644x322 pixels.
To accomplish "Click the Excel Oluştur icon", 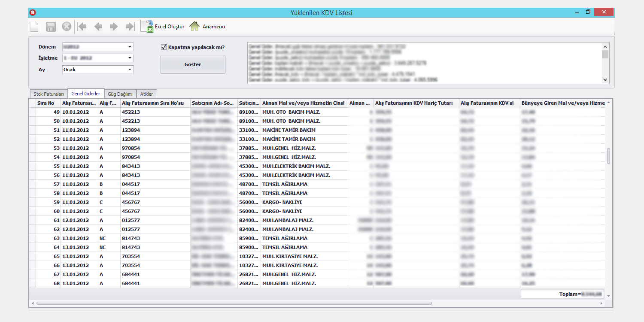I will (x=147, y=27).
